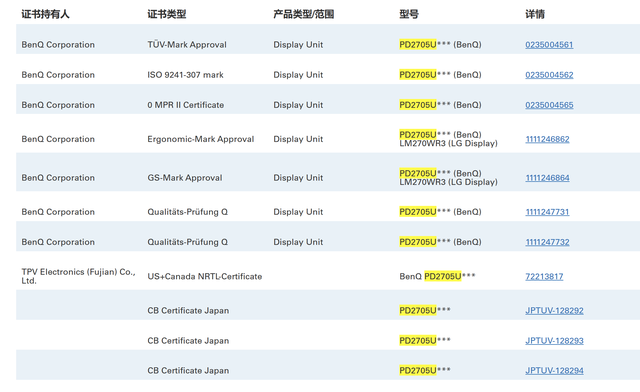Image resolution: width=640 pixels, height=392 pixels.
Task: Click LM270WR3 (LG Display) in Ergonomic-Mark row
Action: (448, 144)
